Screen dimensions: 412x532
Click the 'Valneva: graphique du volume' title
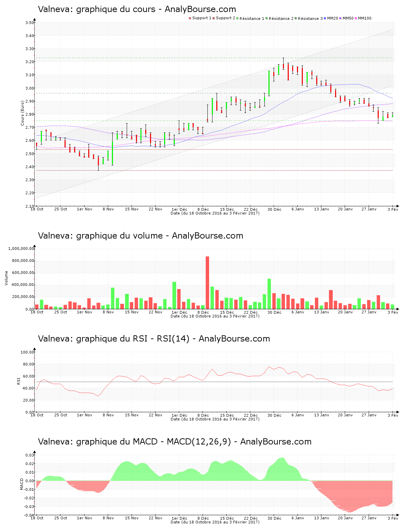[140, 236]
